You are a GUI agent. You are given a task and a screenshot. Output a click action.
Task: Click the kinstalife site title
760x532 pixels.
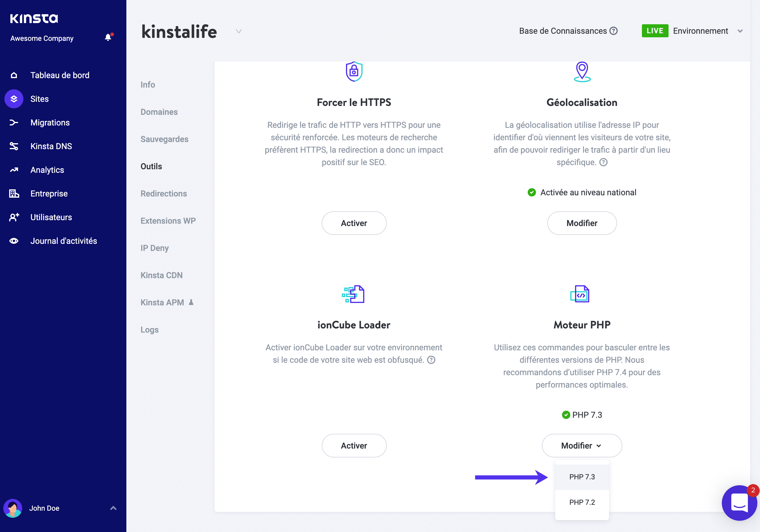[179, 32]
